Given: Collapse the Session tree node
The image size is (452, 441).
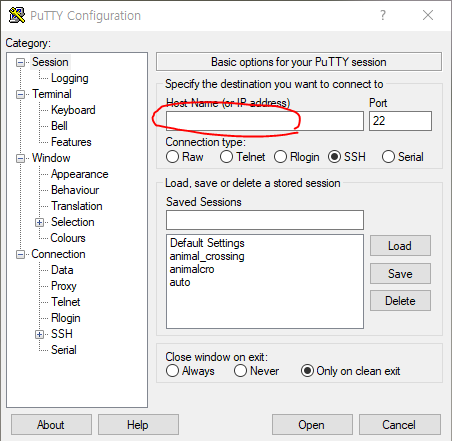Looking at the screenshot, I should (x=20, y=62).
